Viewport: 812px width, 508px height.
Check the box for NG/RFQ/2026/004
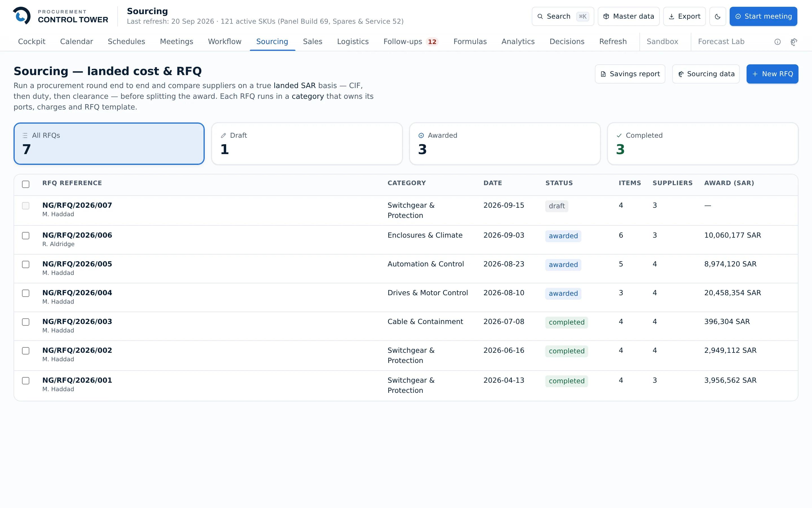[x=25, y=293]
